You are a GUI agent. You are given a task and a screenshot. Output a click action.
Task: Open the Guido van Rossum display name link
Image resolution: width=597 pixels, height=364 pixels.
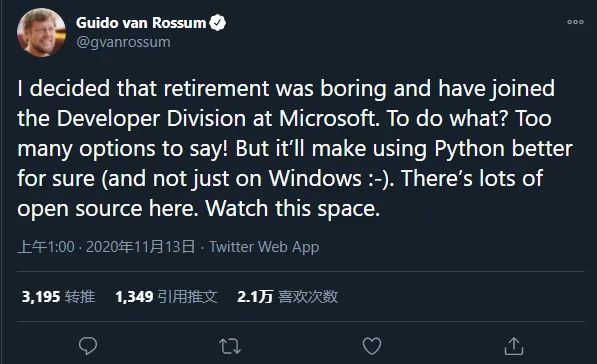(x=141, y=23)
